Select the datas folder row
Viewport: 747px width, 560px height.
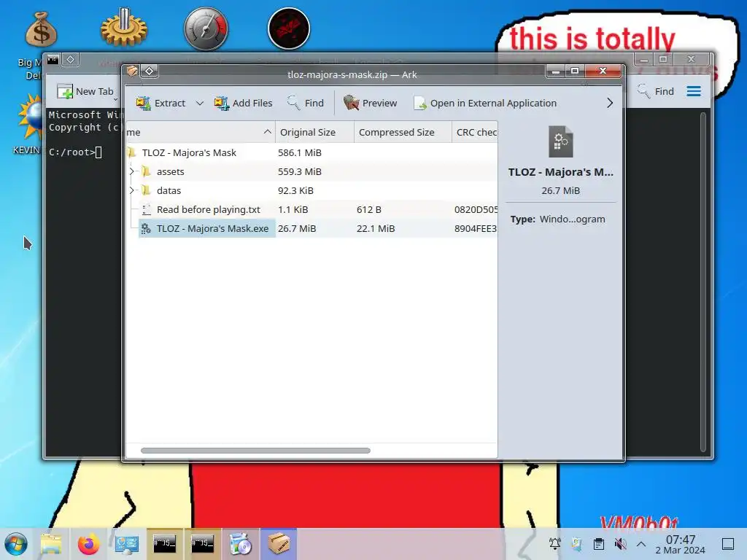pyautogui.click(x=311, y=190)
